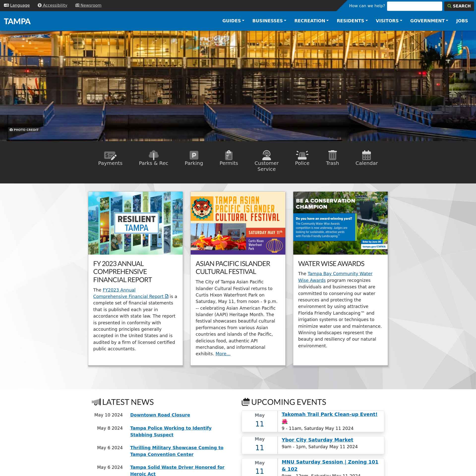
Task: Expand the Recreation dropdown menu
Action: click(x=311, y=21)
